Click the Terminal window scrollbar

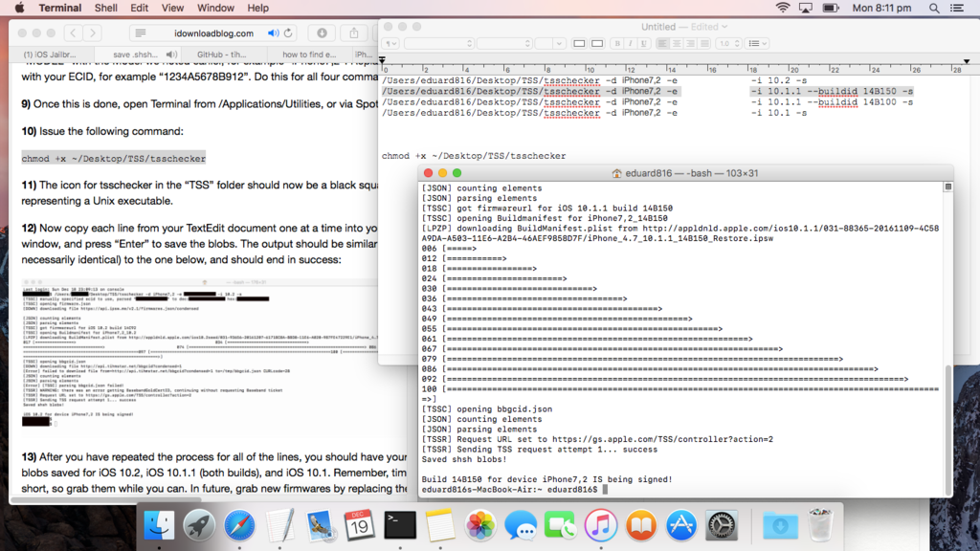click(948, 430)
